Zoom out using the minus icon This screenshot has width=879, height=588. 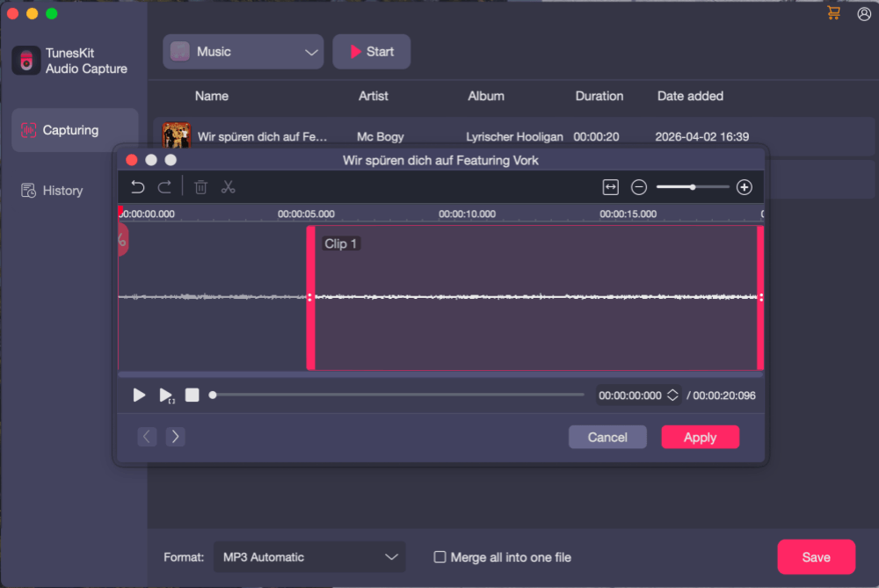point(638,186)
